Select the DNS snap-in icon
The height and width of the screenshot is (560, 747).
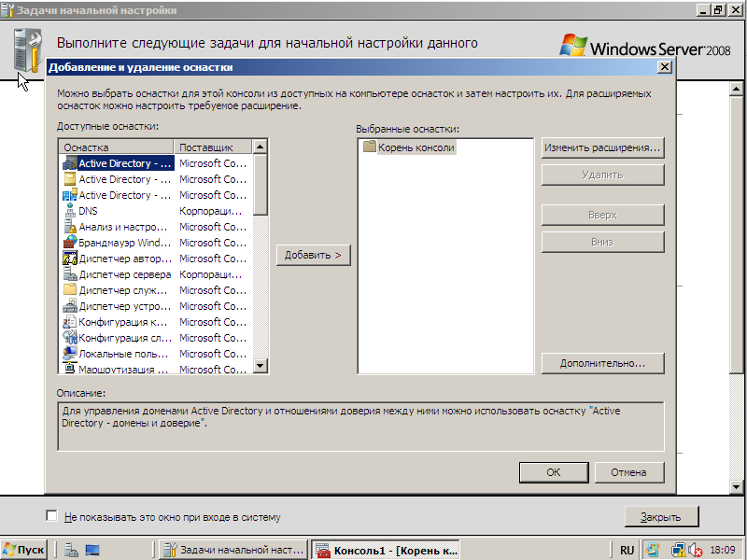[69, 211]
